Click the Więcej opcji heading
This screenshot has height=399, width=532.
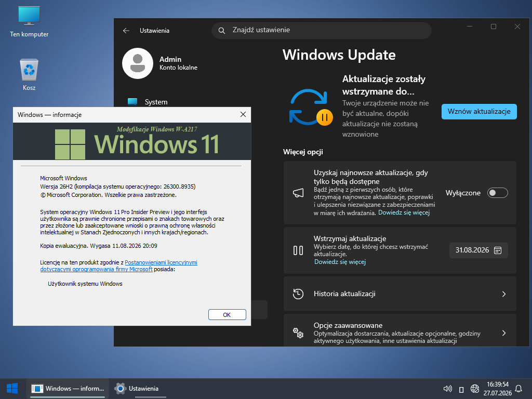click(303, 152)
